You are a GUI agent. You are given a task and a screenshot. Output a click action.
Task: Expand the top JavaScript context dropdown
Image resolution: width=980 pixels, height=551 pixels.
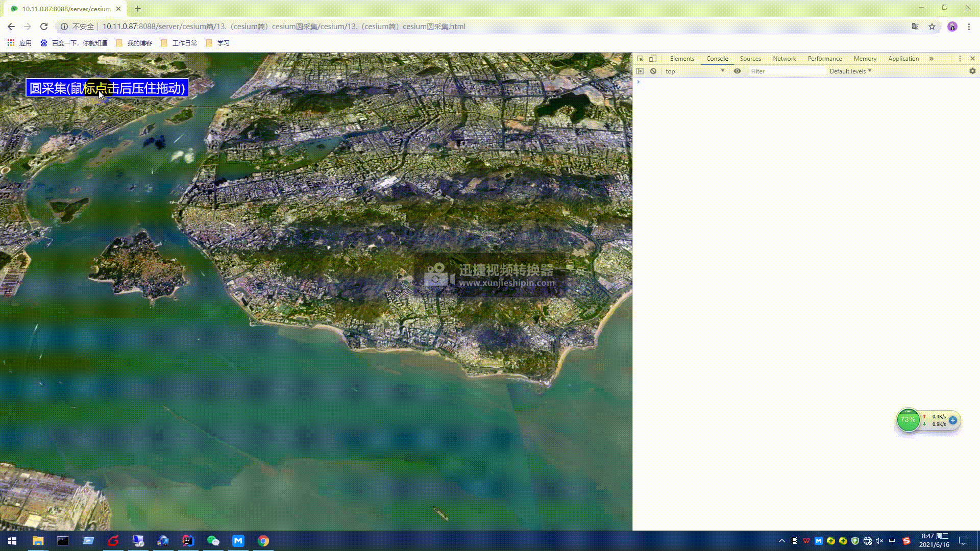coord(695,71)
